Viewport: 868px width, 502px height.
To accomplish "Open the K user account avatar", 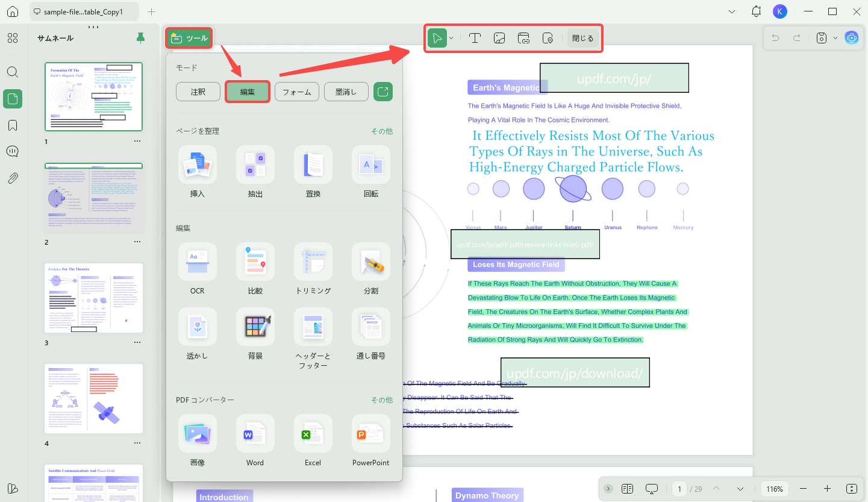I will [779, 11].
